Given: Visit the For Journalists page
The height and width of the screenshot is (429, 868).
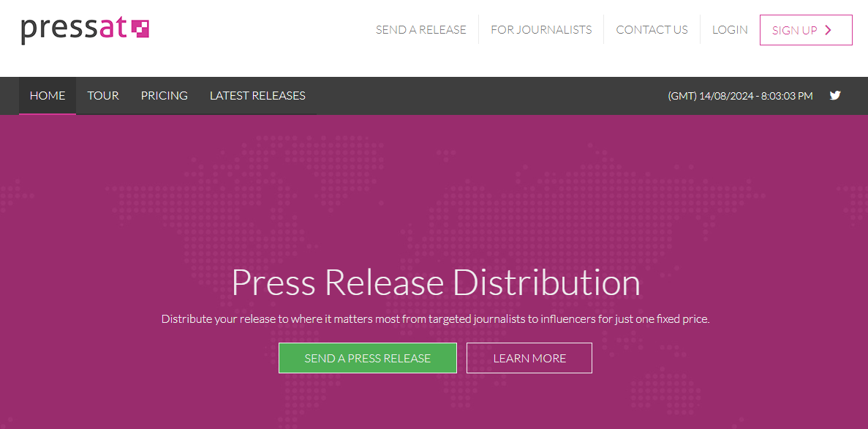Looking at the screenshot, I should tap(541, 30).
